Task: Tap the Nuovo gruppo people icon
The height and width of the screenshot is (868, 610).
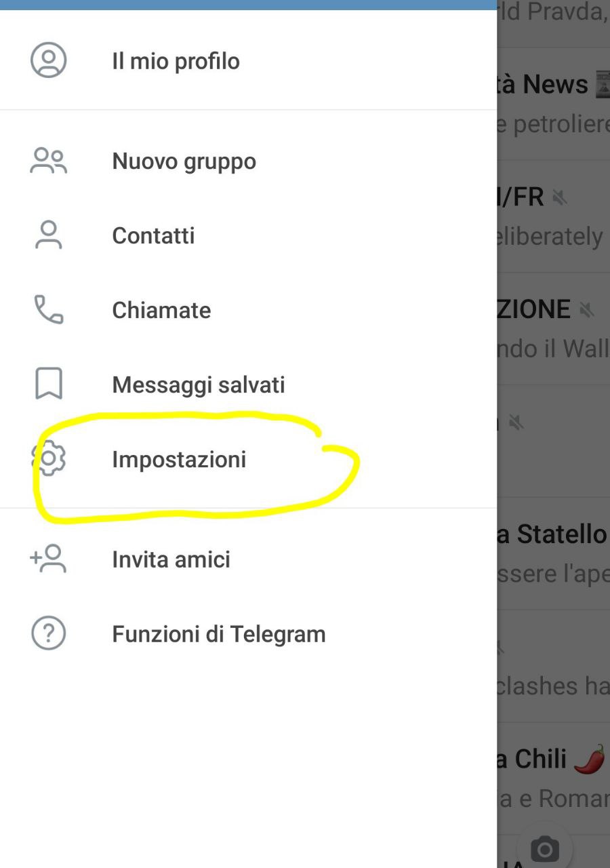Action: coord(49,161)
